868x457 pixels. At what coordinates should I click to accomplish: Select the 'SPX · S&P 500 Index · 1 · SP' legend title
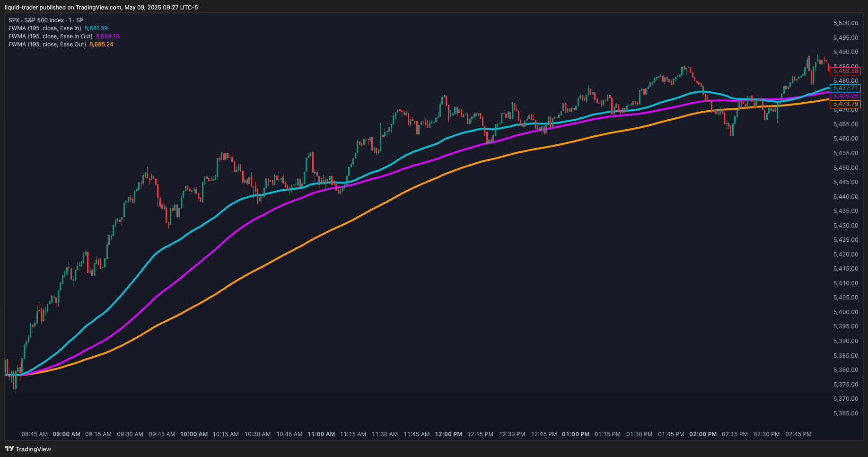coord(46,20)
